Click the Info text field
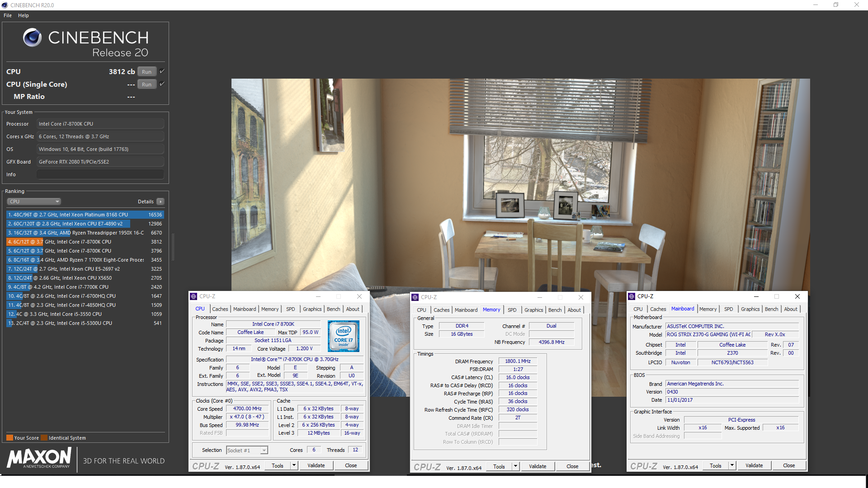The image size is (868, 488). [100, 174]
